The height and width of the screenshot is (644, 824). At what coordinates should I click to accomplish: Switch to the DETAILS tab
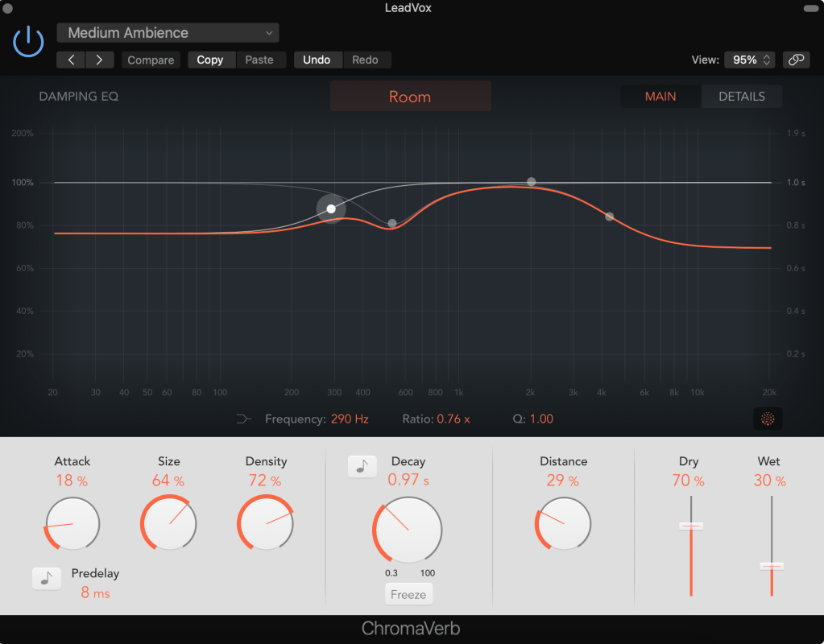coord(741,97)
